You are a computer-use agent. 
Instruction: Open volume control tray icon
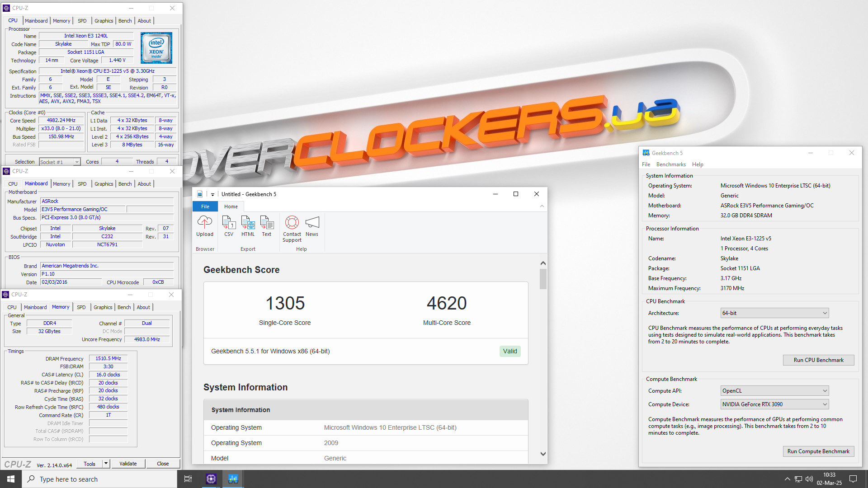pyautogui.click(x=809, y=479)
